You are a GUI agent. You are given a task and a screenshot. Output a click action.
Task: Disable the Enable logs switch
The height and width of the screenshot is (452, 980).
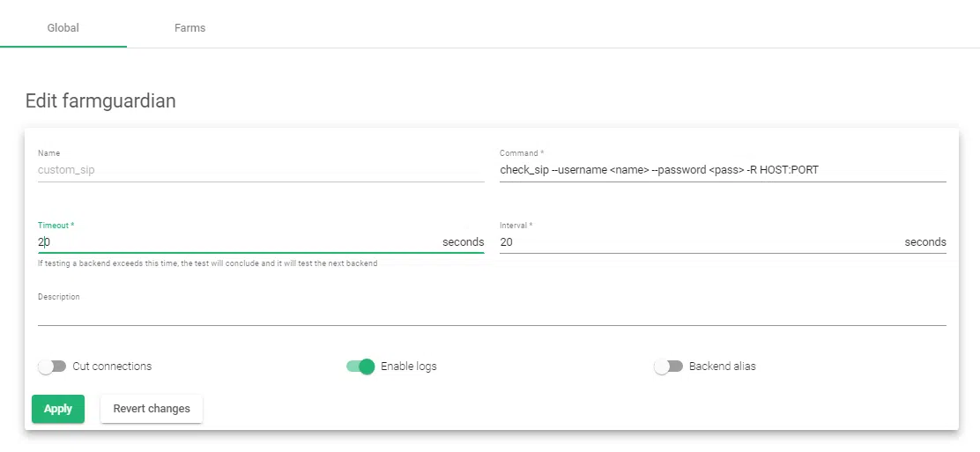[360, 367]
